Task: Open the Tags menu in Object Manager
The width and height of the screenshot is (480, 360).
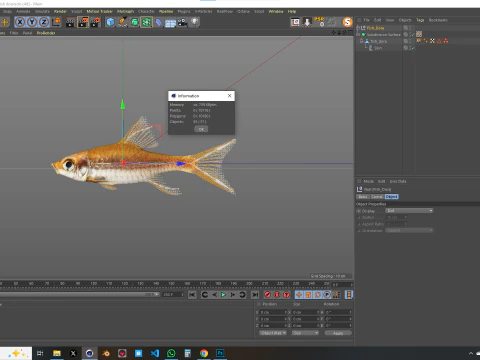Action: (420, 20)
